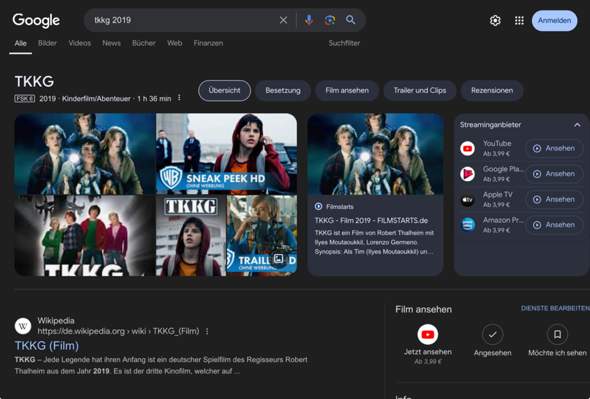Clear the search box with the X icon

click(283, 20)
